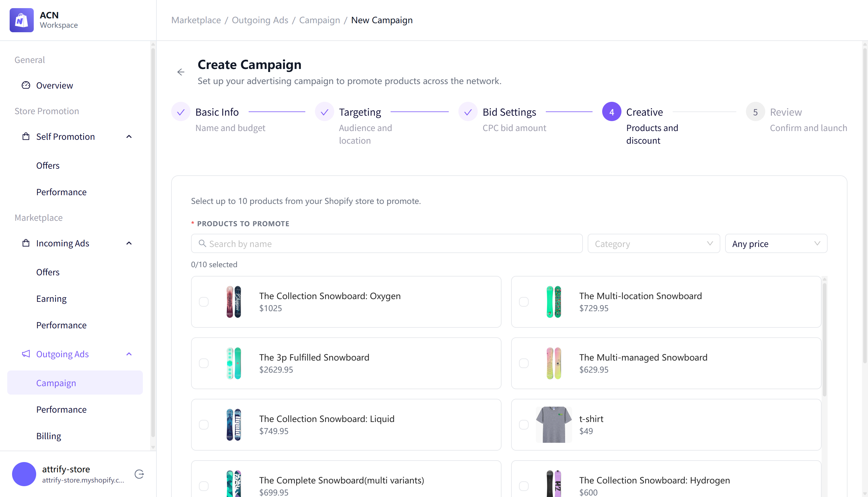868x497 pixels.
Task: Check The Multi-location Snowboard
Action: click(524, 302)
